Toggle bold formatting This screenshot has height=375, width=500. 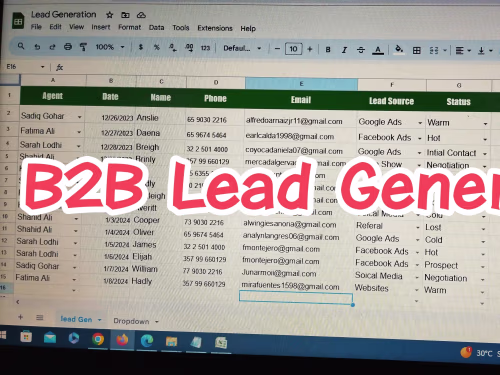coord(328,50)
